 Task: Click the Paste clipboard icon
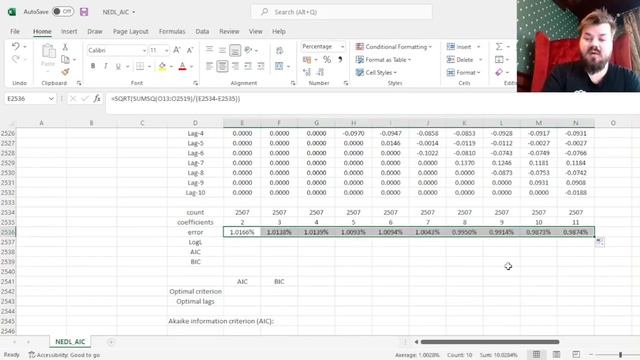click(x=48, y=51)
